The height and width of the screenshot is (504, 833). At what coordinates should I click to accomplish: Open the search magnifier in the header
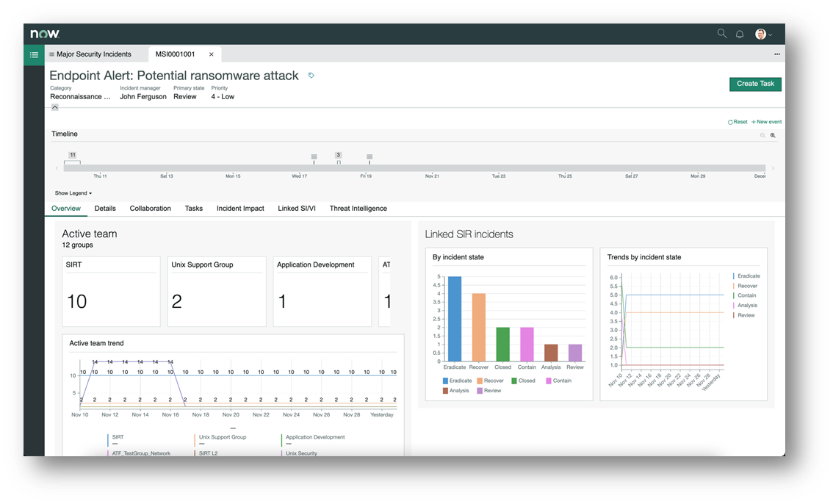pos(721,34)
